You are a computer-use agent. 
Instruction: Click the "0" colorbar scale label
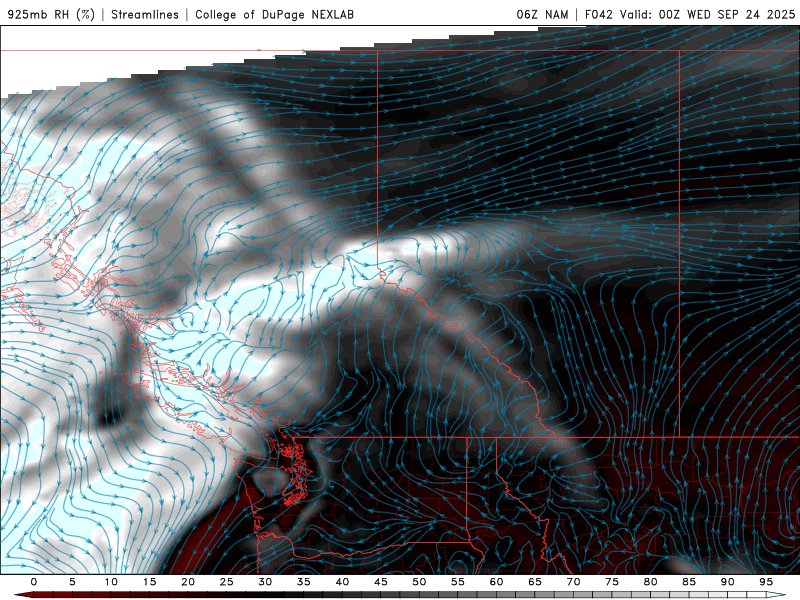tap(34, 582)
